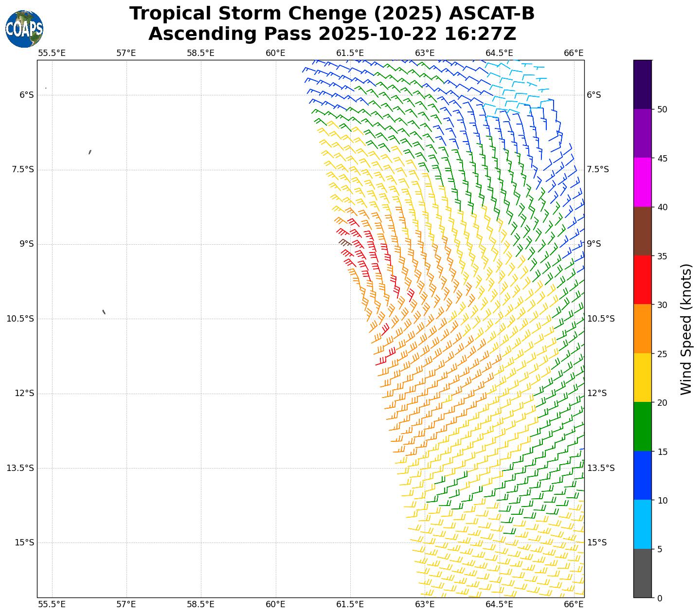Click the dark blue 10–15 knot color band

click(x=642, y=475)
